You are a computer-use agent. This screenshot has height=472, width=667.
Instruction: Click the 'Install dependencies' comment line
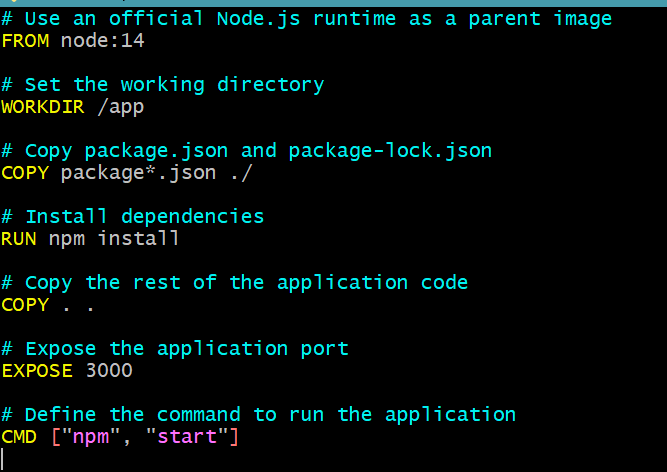[132, 216]
